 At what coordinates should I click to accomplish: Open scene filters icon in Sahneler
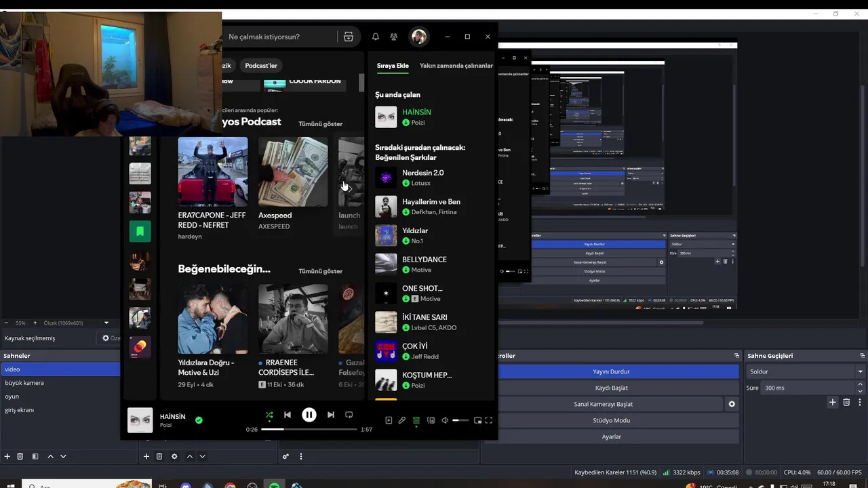35,456
